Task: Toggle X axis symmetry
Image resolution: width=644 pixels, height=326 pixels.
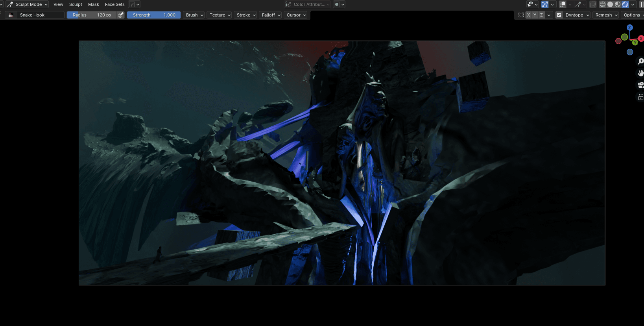Action: pos(528,15)
